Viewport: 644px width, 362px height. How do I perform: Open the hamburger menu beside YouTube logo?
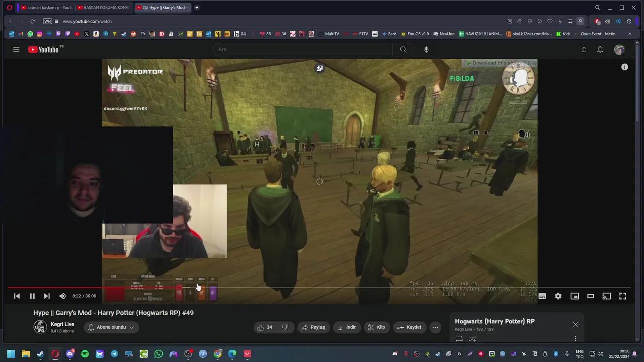(16, 49)
